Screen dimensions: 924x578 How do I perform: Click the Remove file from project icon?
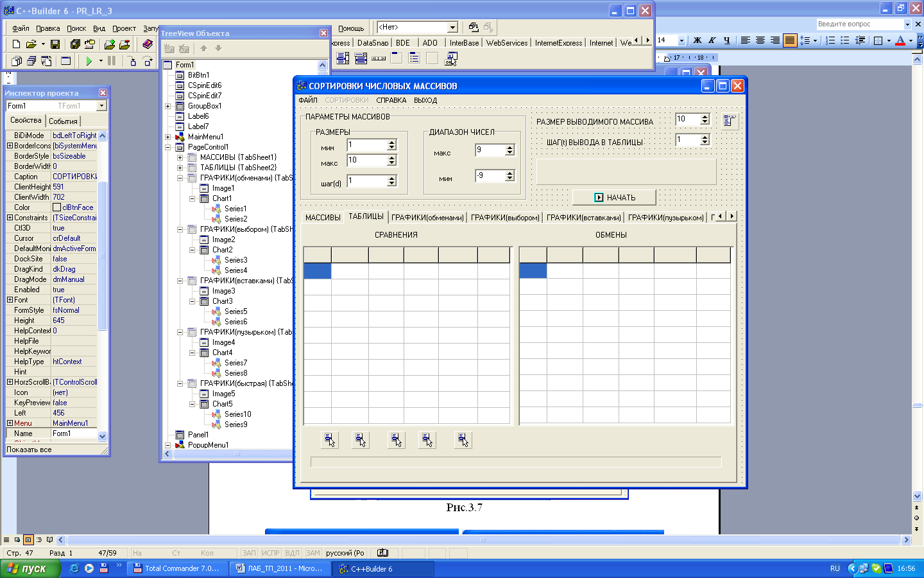click(x=124, y=44)
